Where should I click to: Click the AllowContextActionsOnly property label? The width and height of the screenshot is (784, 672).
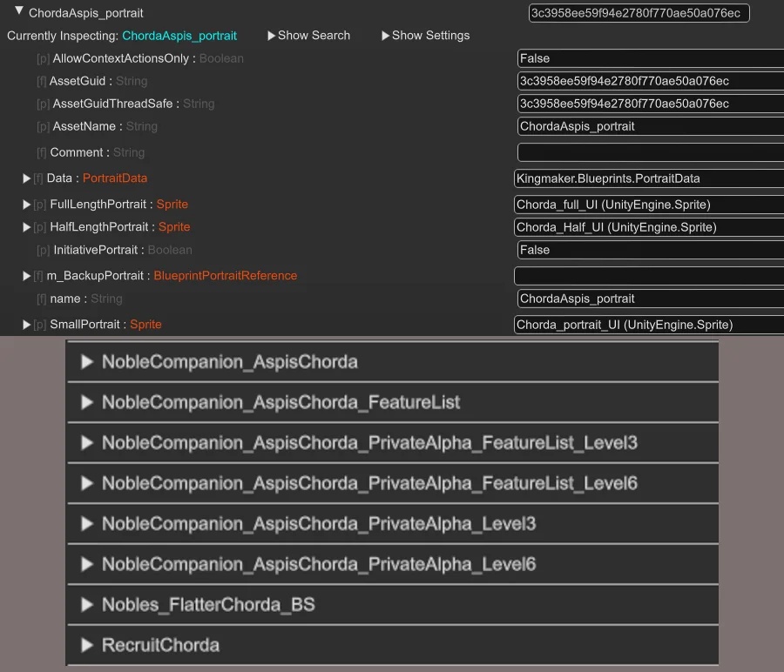[x=121, y=58]
